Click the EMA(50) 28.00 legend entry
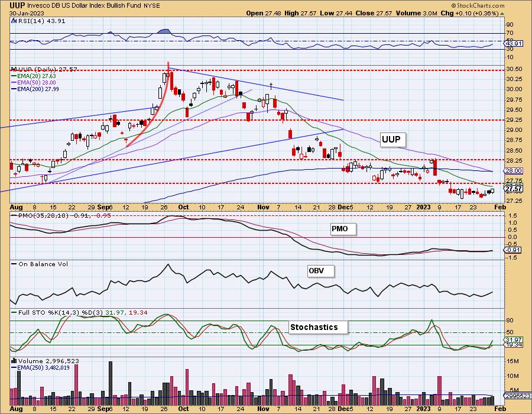This screenshot has width=532, height=414. [x=36, y=82]
